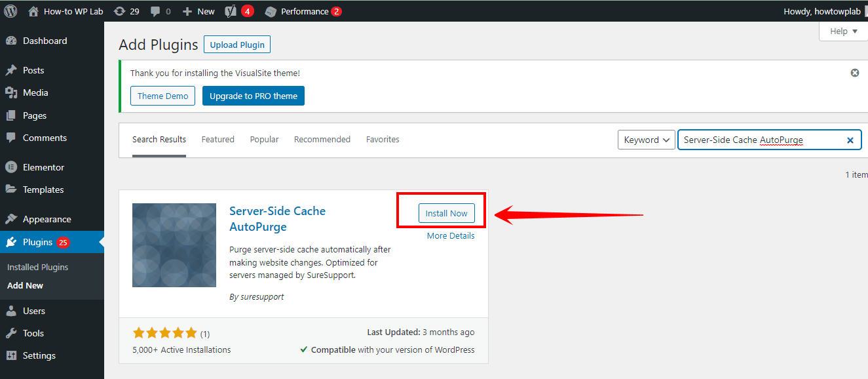Open the updates icon showing 29
868x379 pixels.
point(126,11)
